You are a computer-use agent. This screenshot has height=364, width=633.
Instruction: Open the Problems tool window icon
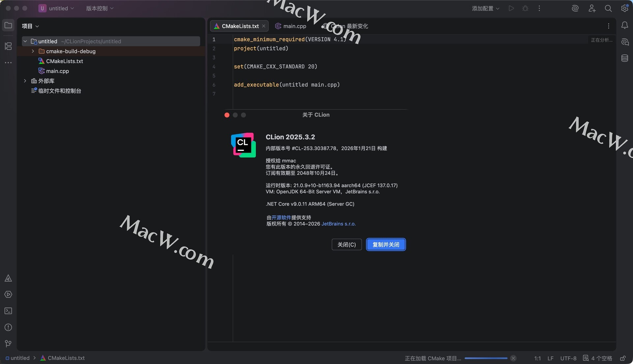pyautogui.click(x=8, y=327)
